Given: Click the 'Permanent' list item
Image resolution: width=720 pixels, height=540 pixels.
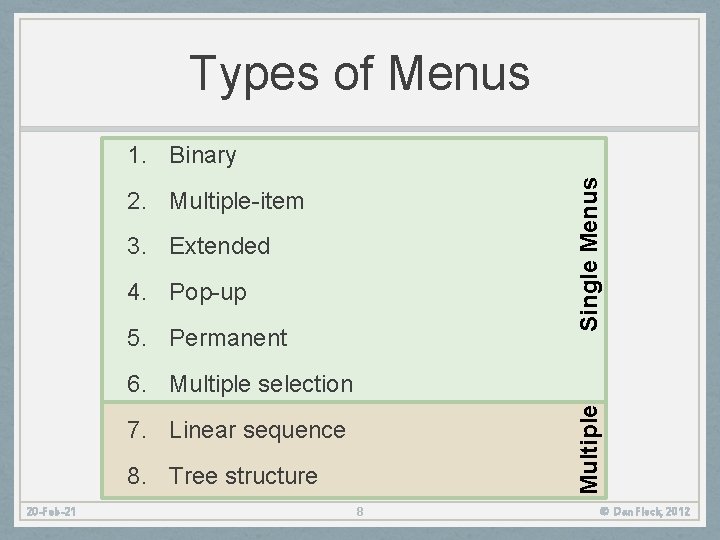Looking at the screenshot, I should pos(228,338).
